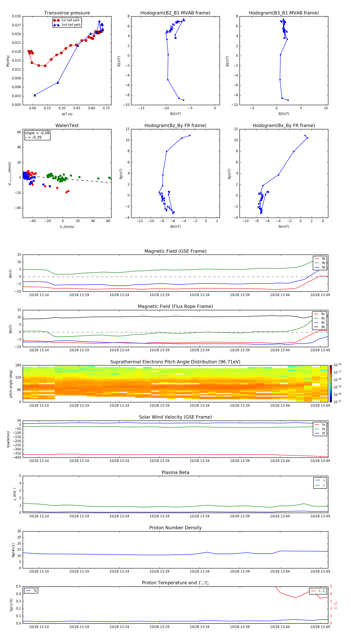Click '10/28 13:49' tick under proton temperature
This screenshot has height=644, width=351.
[320, 627]
